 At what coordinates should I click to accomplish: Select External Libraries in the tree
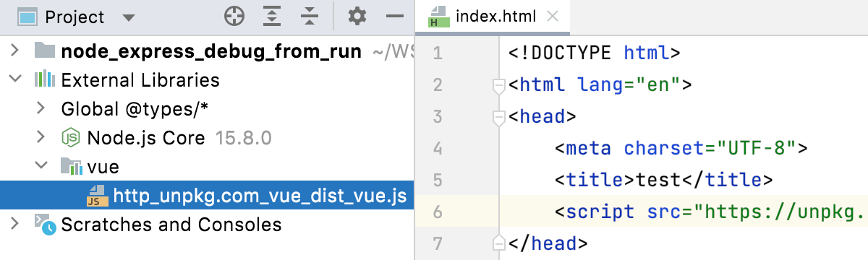click(x=140, y=79)
